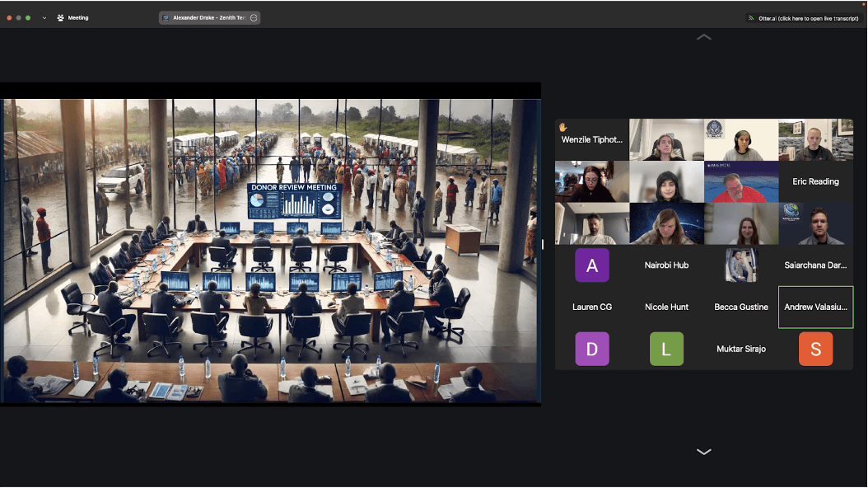Click the Meeting label in title bar
Image resolution: width=868 pixels, height=488 pixels.
pyautogui.click(x=78, y=17)
